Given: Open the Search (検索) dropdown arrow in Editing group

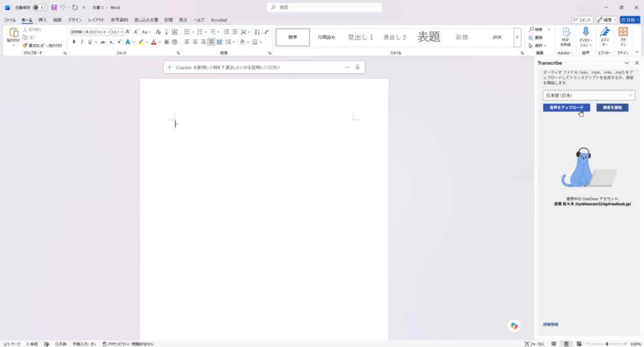Looking at the screenshot, I should (548, 30).
